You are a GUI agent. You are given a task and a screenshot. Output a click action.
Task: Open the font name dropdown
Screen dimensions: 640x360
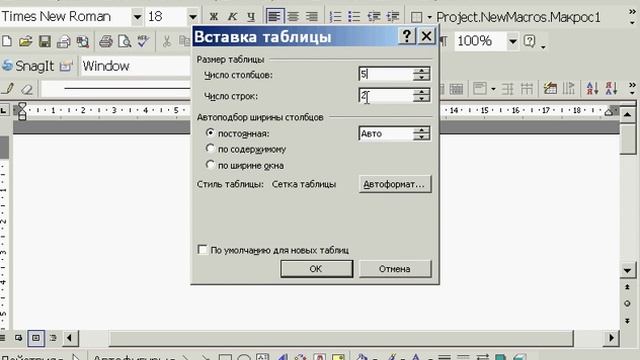click(x=138, y=17)
